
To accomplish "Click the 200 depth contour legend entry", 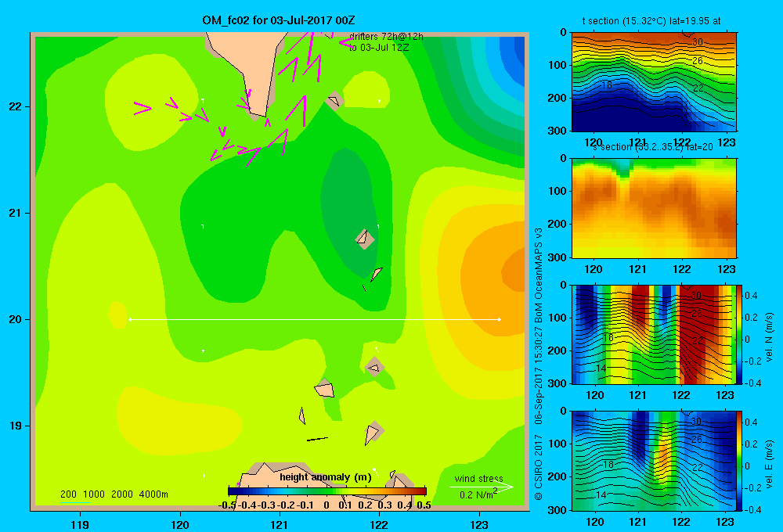I will pos(68,494).
